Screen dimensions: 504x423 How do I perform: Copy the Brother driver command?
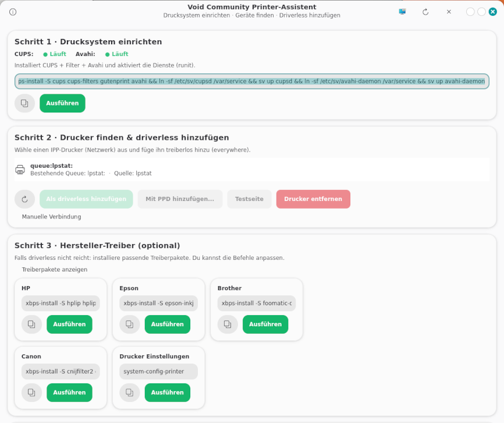pyautogui.click(x=228, y=325)
